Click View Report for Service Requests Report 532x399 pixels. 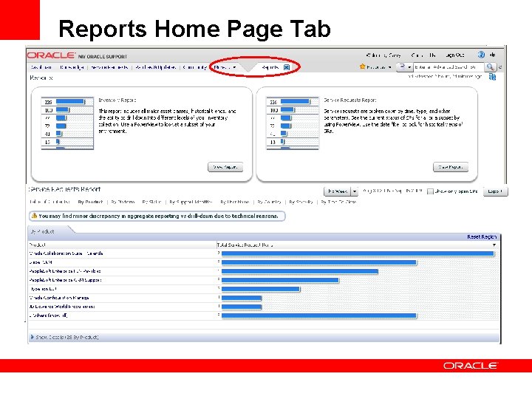(x=451, y=167)
